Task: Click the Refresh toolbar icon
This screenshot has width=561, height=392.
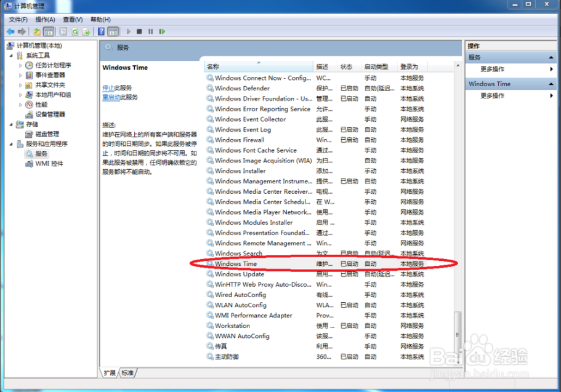Action: tap(75, 32)
